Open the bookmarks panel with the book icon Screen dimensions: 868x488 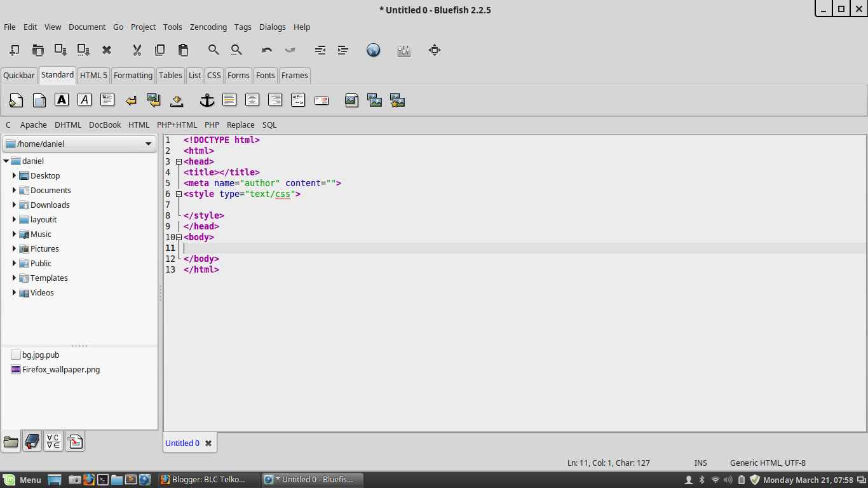[32, 442]
